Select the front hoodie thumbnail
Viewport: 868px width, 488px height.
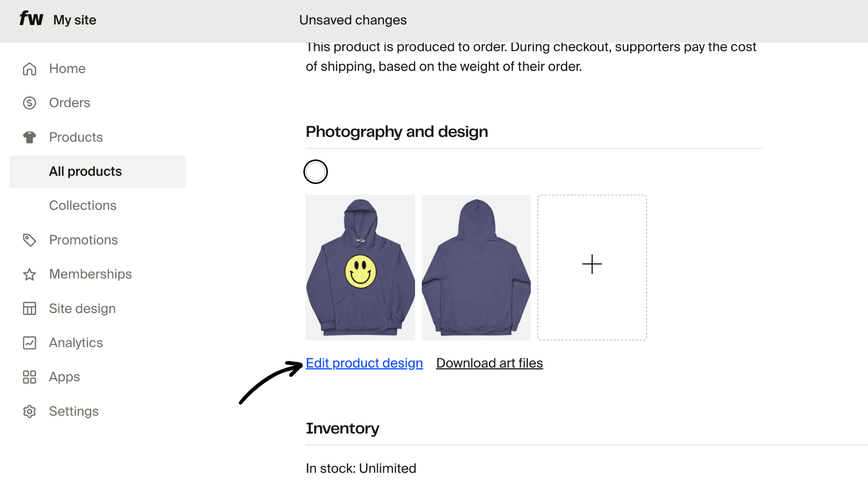point(360,267)
